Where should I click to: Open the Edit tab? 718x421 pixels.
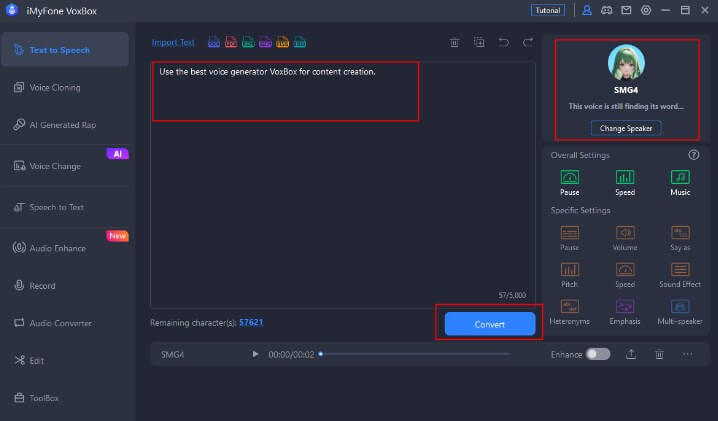click(x=65, y=361)
